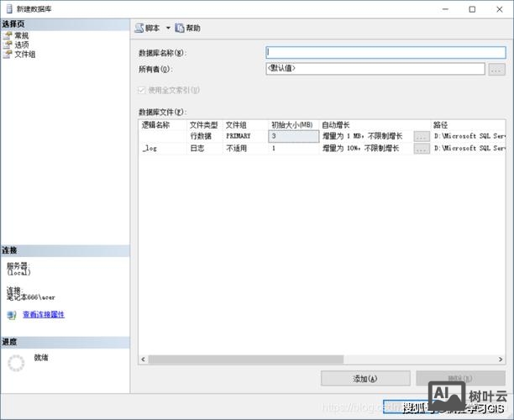Click the 所有者 (owner) text field

click(x=375, y=69)
